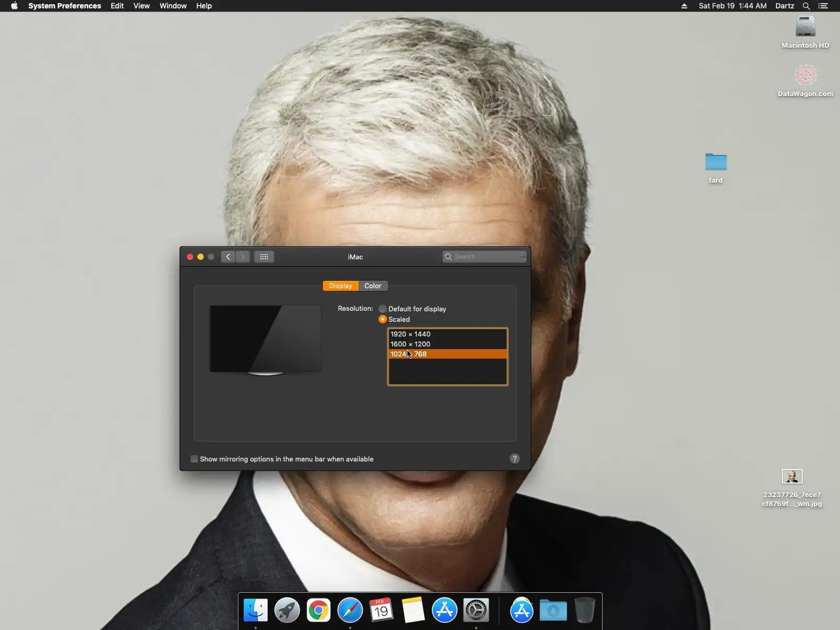The width and height of the screenshot is (840, 630).
Task: Open the Downloads folder in Dock
Action: tap(553, 610)
